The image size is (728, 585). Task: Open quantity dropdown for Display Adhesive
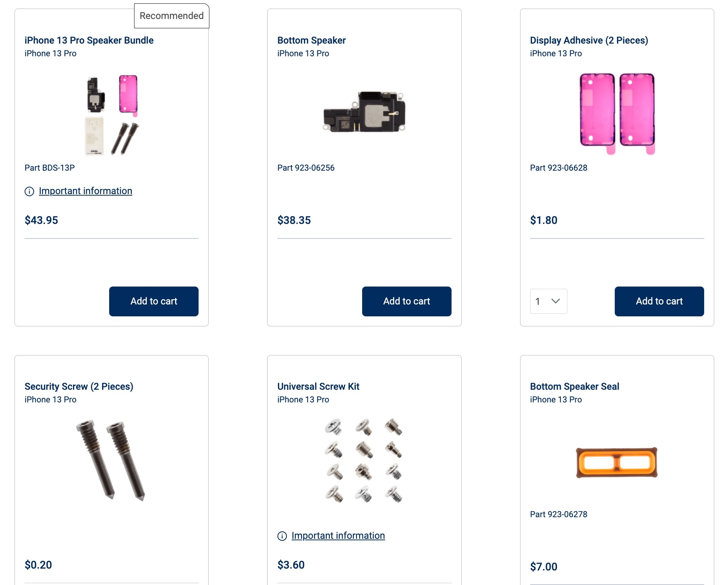point(548,301)
